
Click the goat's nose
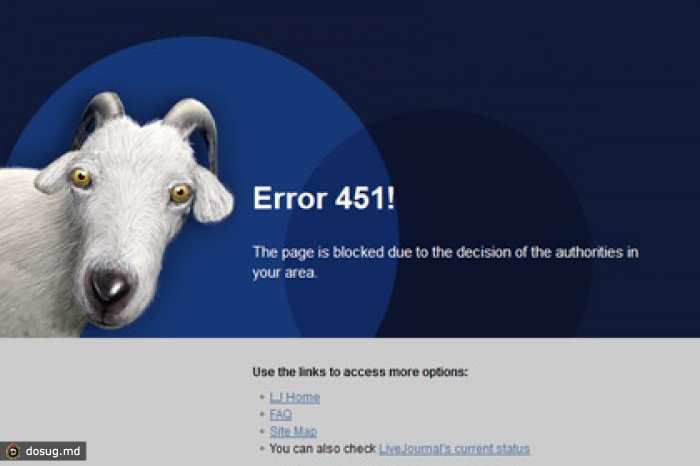pyautogui.click(x=110, y=287)
